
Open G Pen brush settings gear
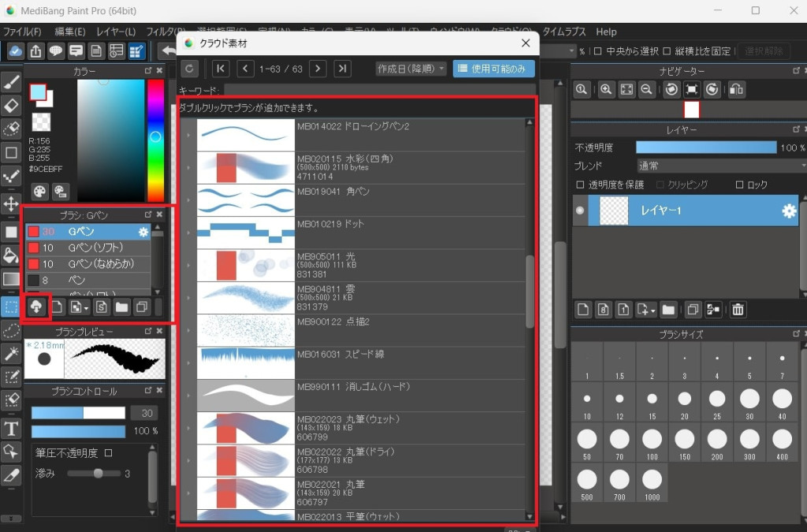143,232
